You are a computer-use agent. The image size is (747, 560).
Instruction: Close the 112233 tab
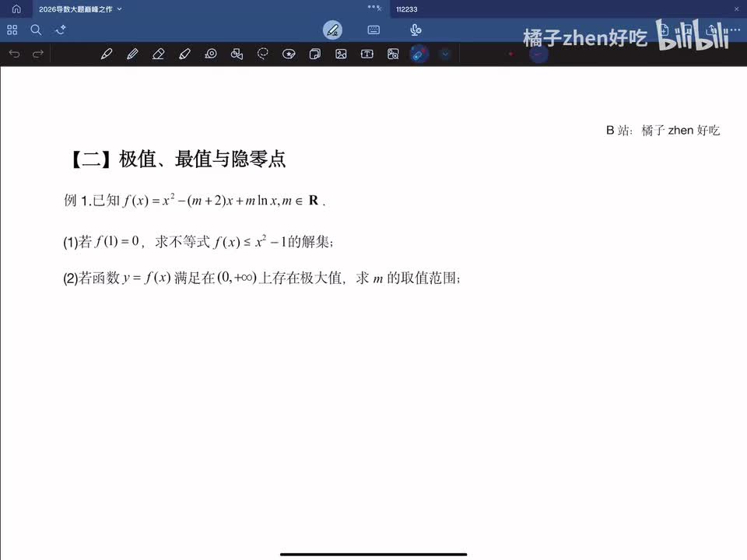point(737,9)
